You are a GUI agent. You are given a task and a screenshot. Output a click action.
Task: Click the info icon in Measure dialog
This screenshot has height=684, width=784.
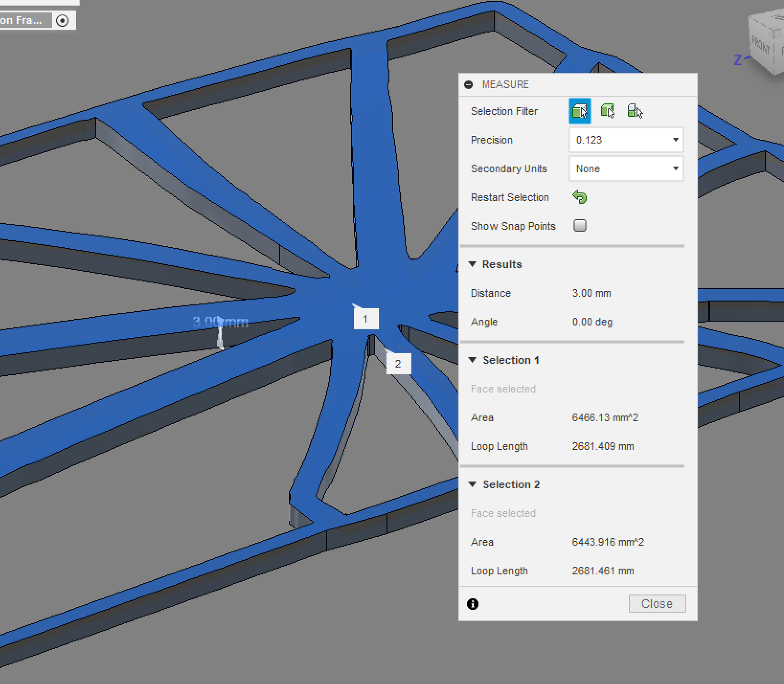(x=473, y=604)
